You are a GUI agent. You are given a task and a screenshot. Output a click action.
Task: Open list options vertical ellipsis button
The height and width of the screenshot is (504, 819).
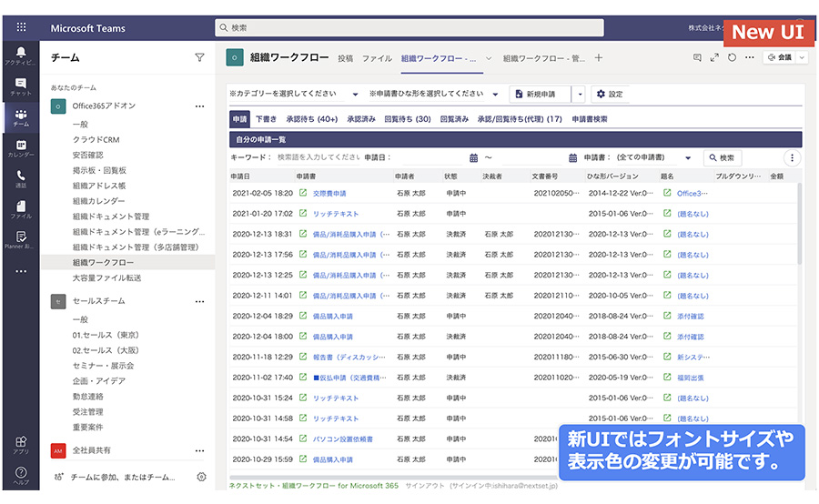point(792,157)
